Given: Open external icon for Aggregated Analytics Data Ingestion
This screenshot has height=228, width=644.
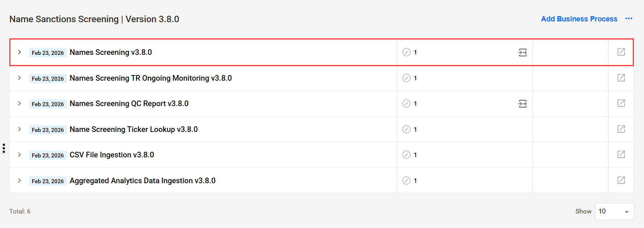Looking at the screenshot, I should pos(621,180).
